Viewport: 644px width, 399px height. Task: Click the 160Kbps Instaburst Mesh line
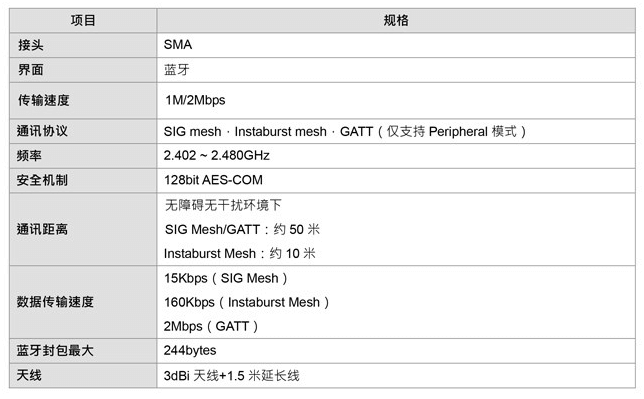(246, 302)
